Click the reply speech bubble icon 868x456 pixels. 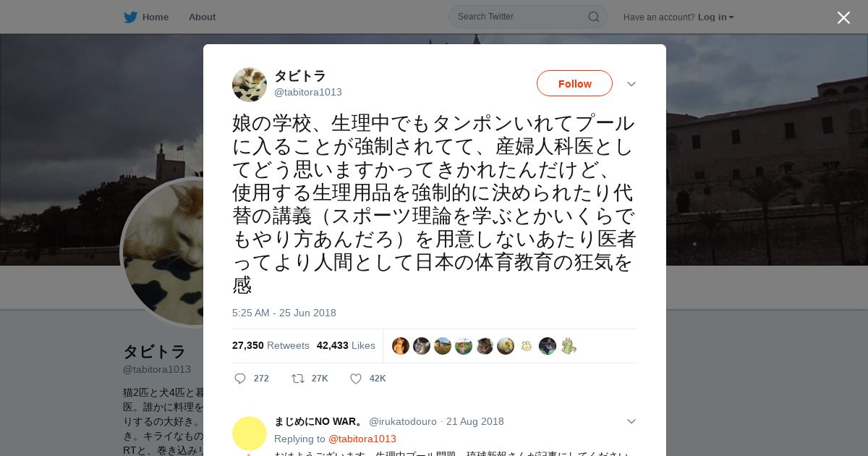click(x=240, y=379)
